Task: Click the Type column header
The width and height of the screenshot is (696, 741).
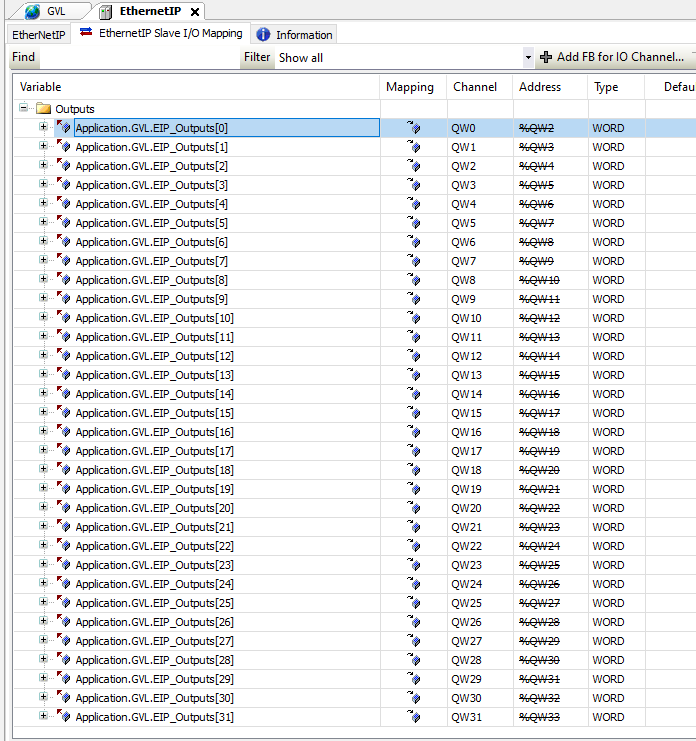Action: click(x=617, y=87)
